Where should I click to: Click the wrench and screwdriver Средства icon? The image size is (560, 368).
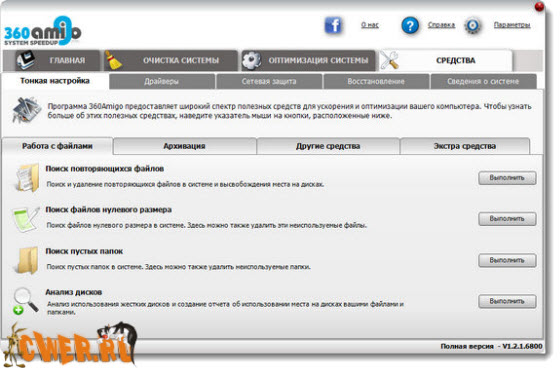point(389,60)
